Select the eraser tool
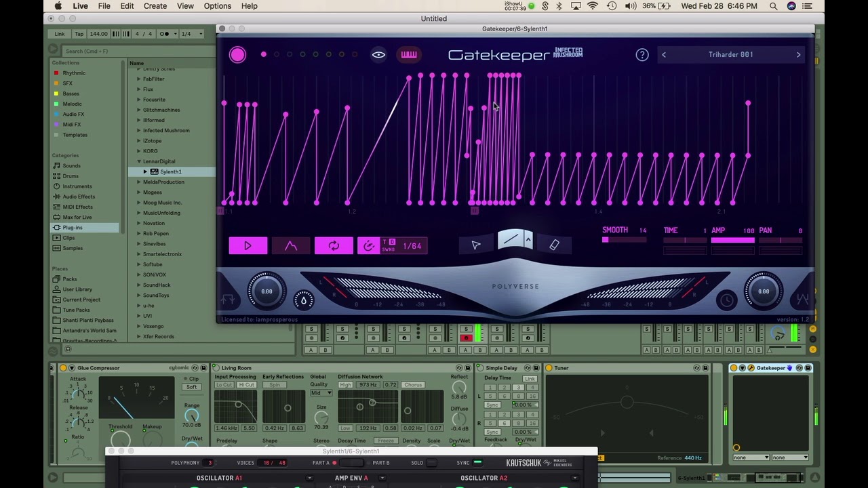Viewport: 868px width, 488px height. 554,245
